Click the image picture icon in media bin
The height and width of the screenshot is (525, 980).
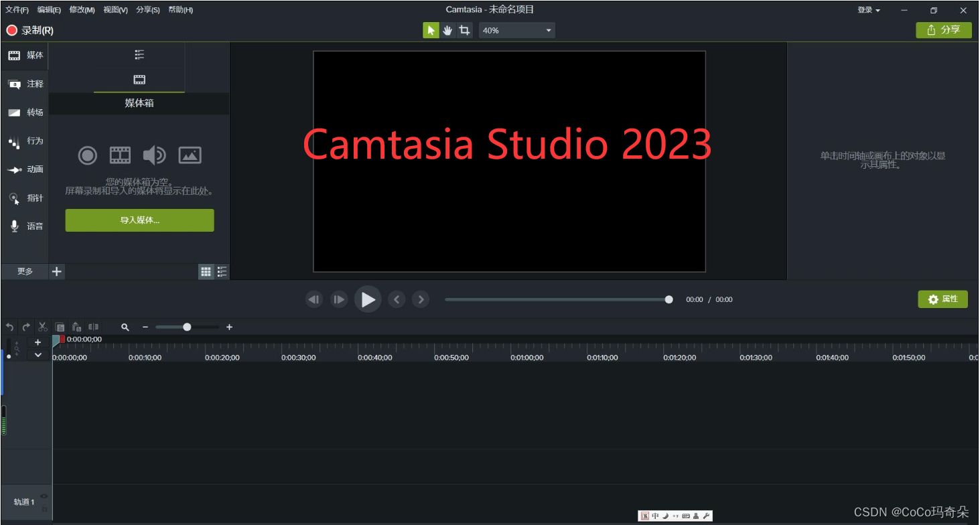coord(190,155)
